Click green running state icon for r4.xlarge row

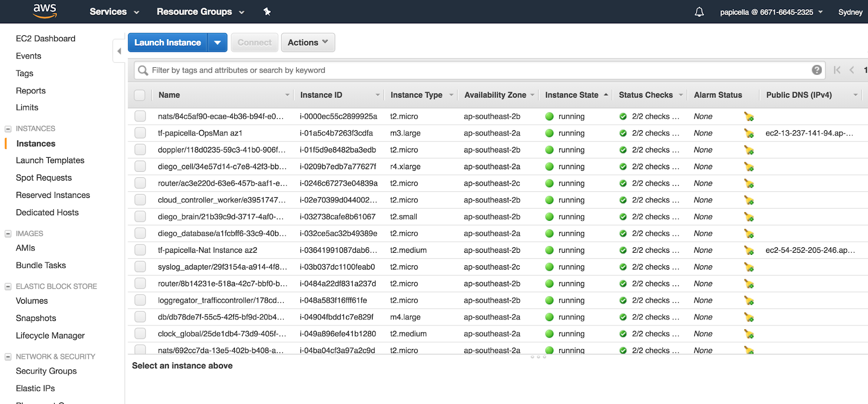pos(549,166)
